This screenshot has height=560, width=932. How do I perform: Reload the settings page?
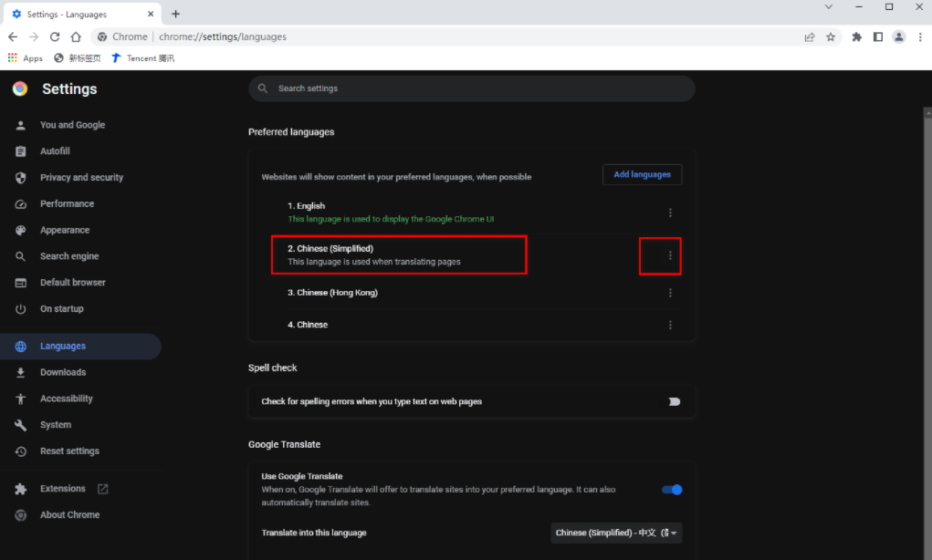click(55, 36)
